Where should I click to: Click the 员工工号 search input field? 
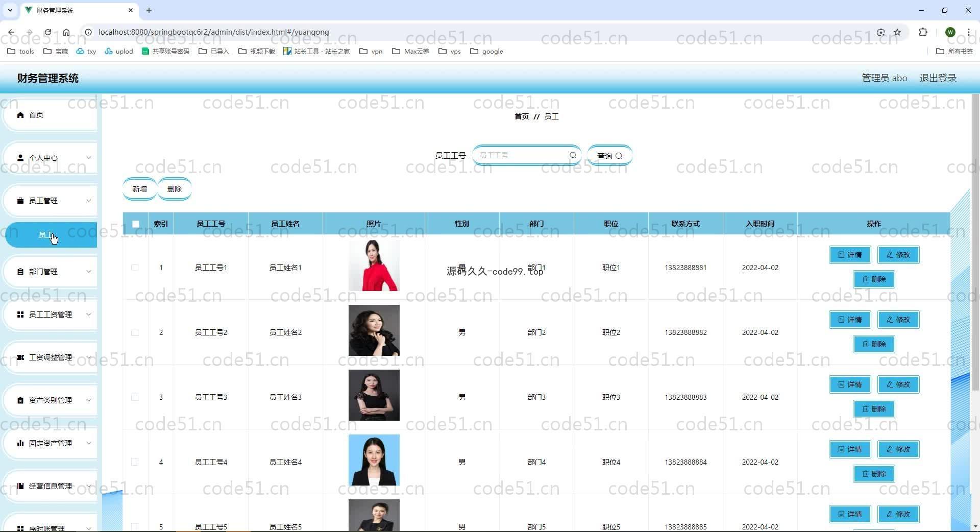point(526,155)
